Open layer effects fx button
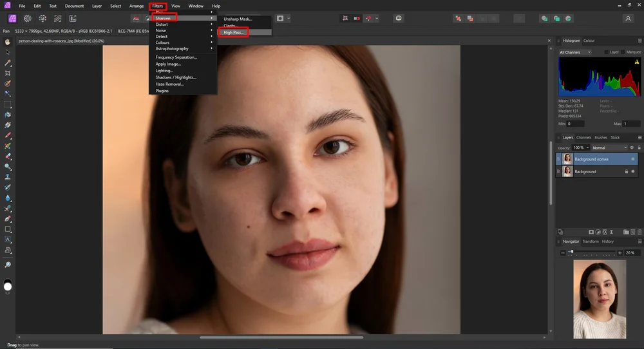 [605, 232]
